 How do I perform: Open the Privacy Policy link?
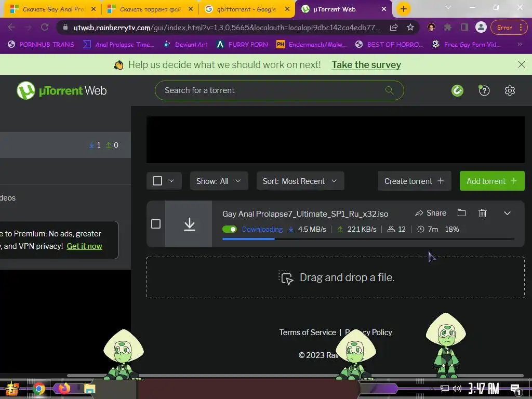[x=368, y=332]
